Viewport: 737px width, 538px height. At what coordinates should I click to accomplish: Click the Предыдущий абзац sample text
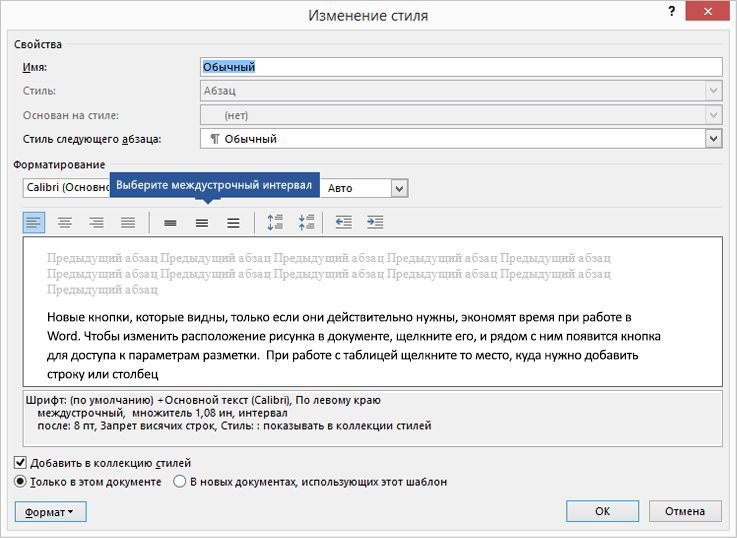click(329, 273)
